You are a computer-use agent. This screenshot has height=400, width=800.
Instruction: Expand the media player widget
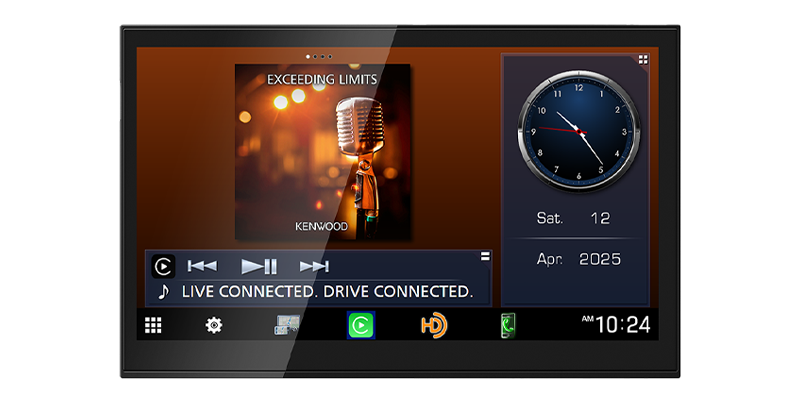pyautogui.click(x=485, y=257)
